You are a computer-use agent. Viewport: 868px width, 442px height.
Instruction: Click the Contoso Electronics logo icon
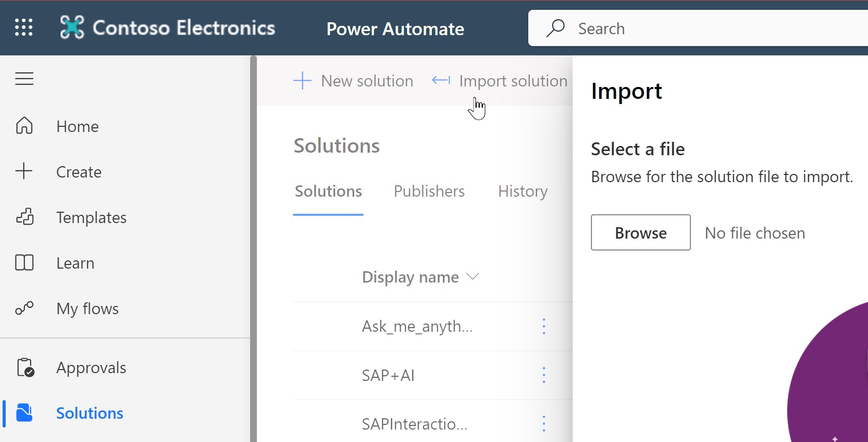[72, 27]
